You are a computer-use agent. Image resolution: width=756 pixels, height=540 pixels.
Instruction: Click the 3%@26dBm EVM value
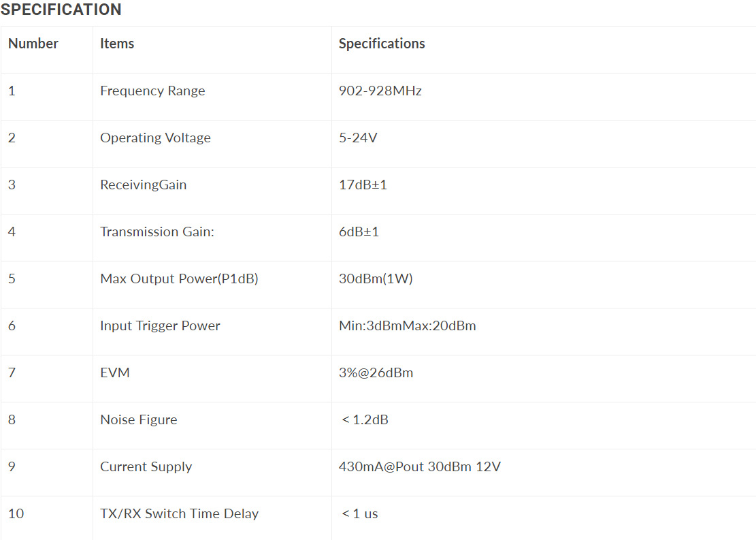(x=376, y=372)
